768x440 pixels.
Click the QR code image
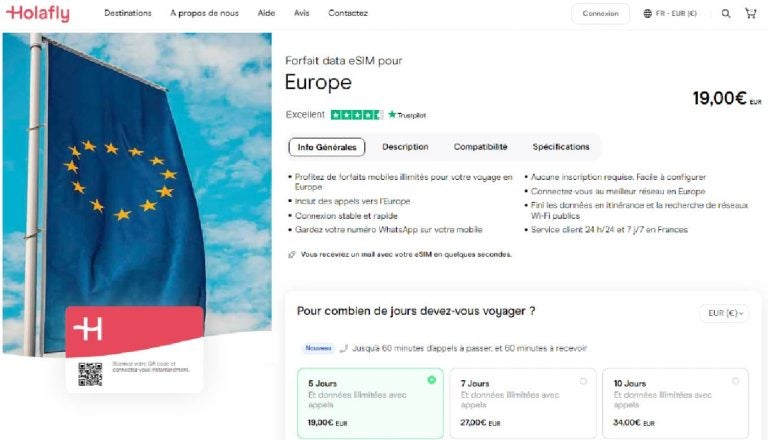click(x=90, y=374)
